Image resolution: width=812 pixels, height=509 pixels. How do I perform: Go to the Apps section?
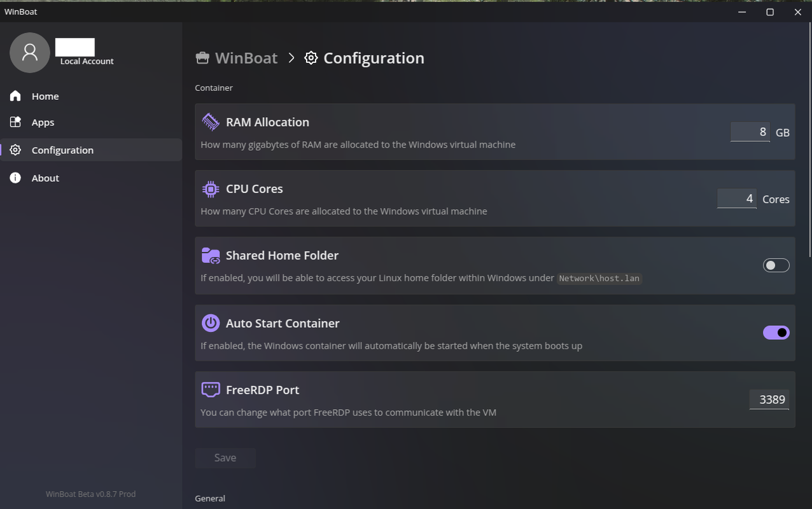[x=43, y=122]
